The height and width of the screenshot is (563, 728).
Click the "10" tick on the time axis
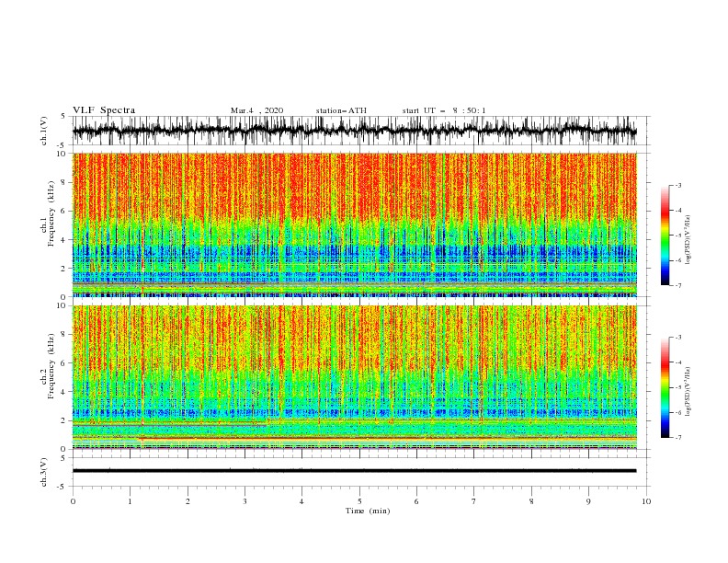pos(646,501)
